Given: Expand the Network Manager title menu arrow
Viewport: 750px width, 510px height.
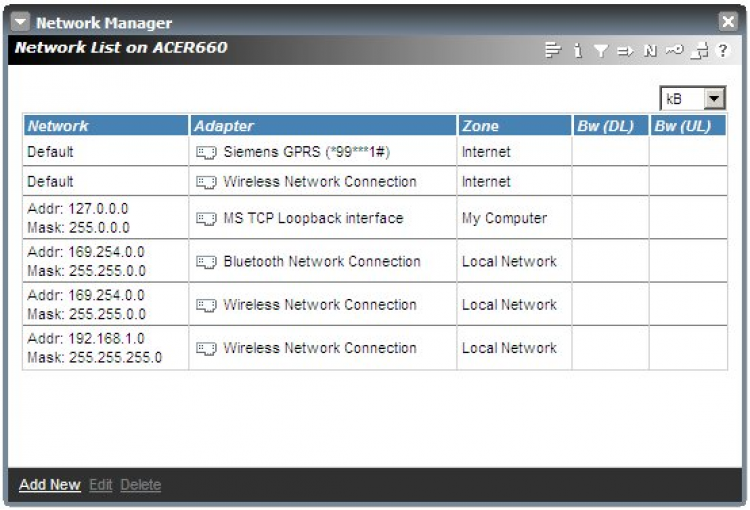Looking at the screenshot, I should (20, 22).
